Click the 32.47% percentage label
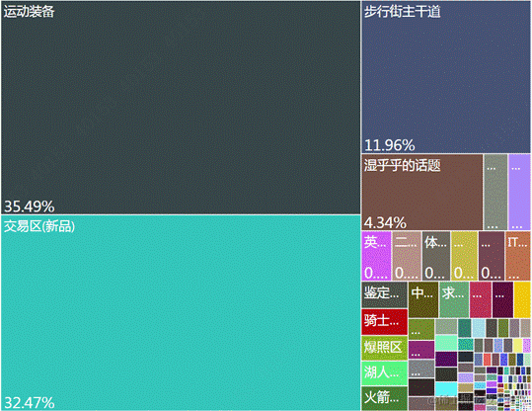This screenshot has width=532, height=411. pyautogui.click(x=30, y=403)
